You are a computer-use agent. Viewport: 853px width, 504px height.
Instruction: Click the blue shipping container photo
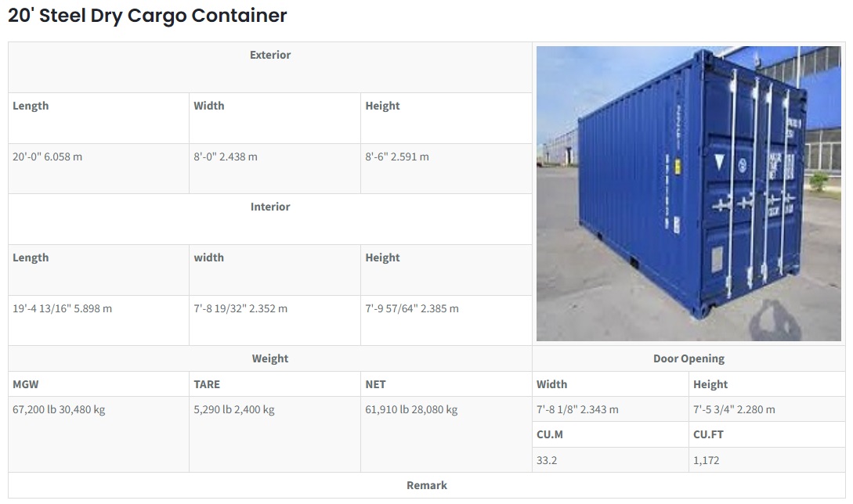[x=689, y=193]
